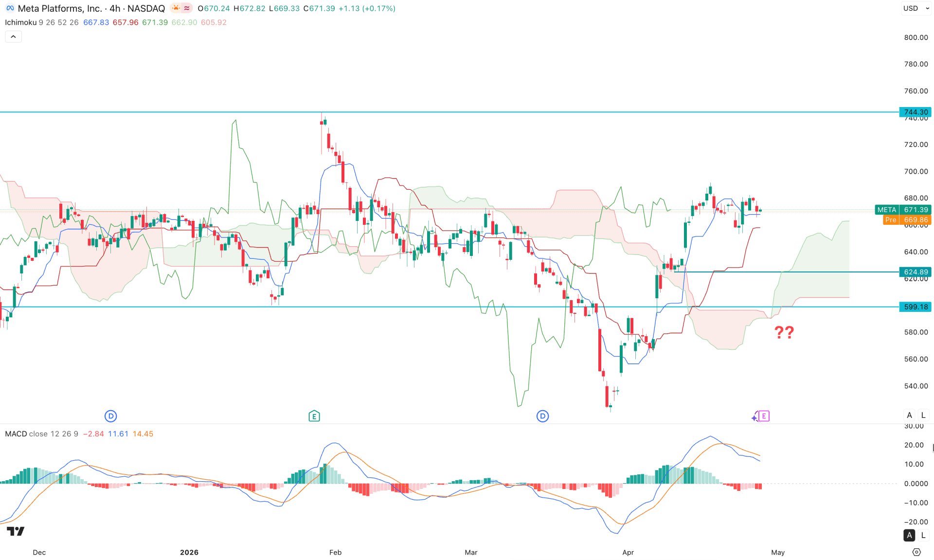This screenshot has width=934, height=560.
Task: Click the 0.0000 level on MACD scale
Action: (916, 484)
